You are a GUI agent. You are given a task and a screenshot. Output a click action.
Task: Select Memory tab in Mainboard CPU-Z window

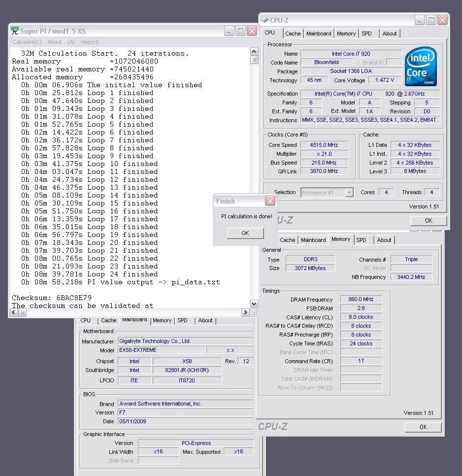[x=162, y=320]
